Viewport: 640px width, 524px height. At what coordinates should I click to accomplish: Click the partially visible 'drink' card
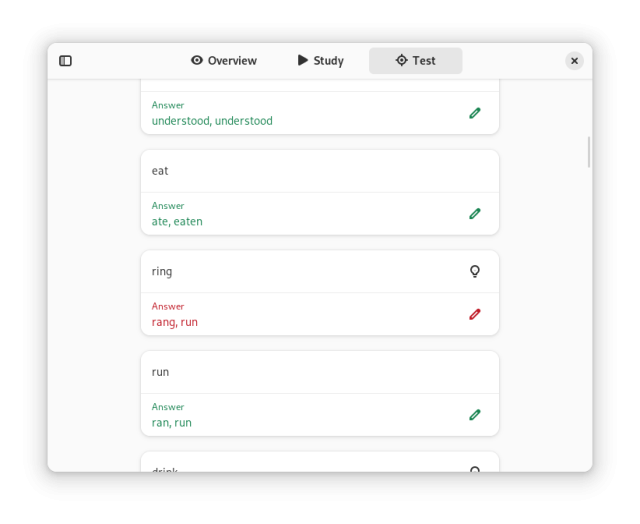click(x=300, y=464)
